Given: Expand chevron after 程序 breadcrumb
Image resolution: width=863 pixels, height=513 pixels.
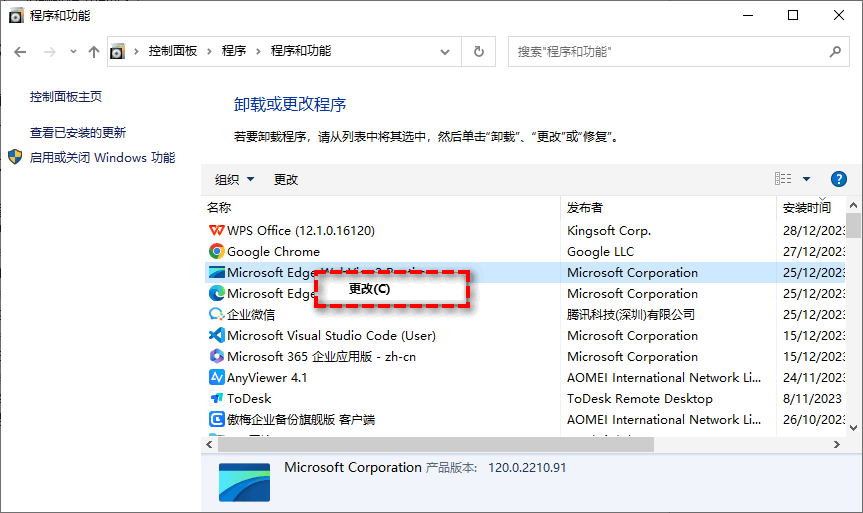Looking at the screenshot, I should 258,52.
